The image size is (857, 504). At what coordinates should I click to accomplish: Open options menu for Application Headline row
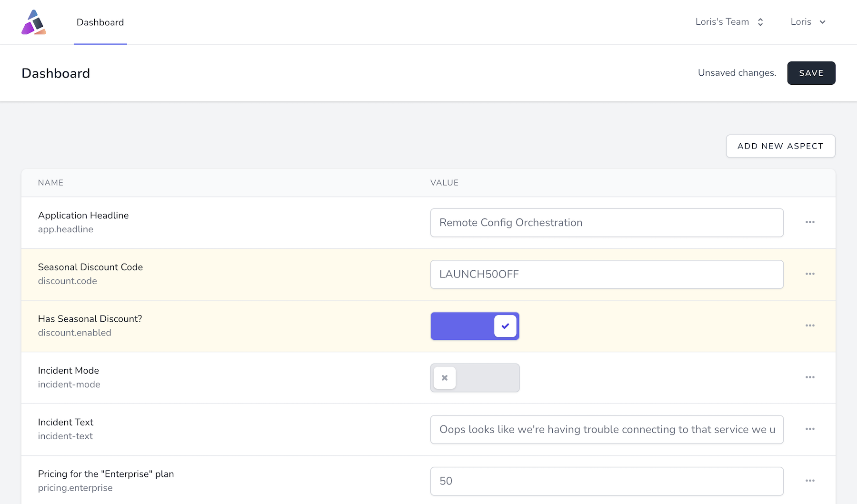click(810, 222)
